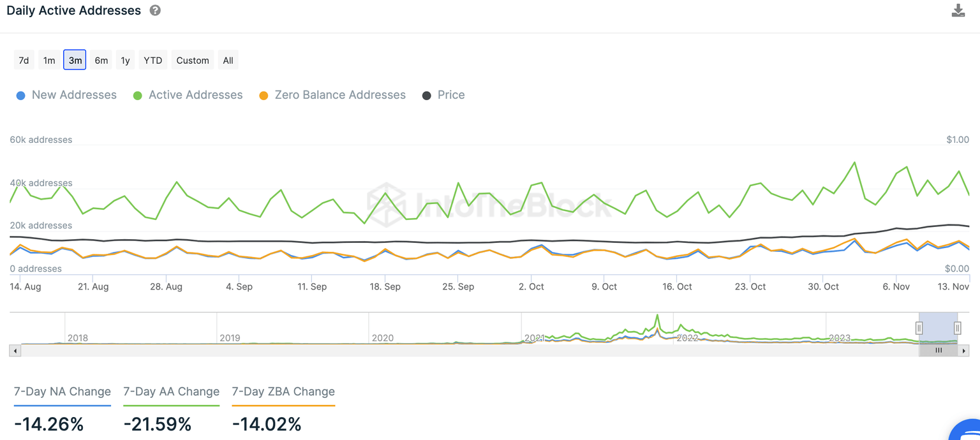
Task: Switch to the 1m range
Action: click(x=49, y=61)
